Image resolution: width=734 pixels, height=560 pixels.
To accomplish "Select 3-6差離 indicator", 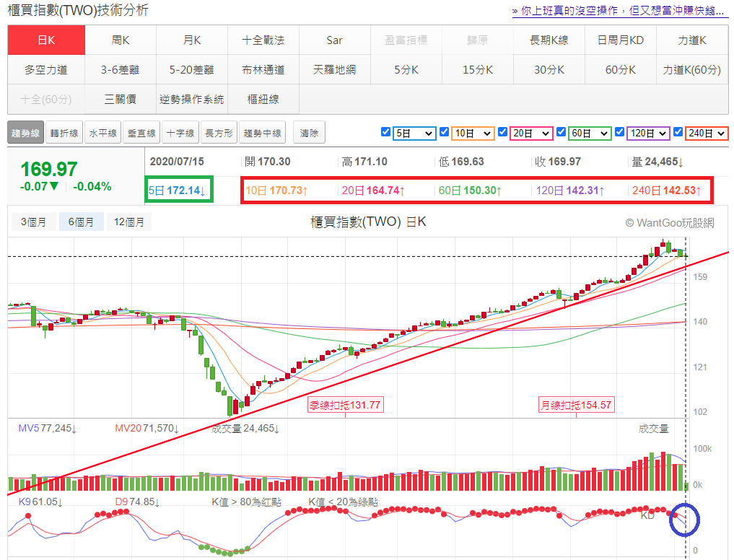I will coord(121,70).
